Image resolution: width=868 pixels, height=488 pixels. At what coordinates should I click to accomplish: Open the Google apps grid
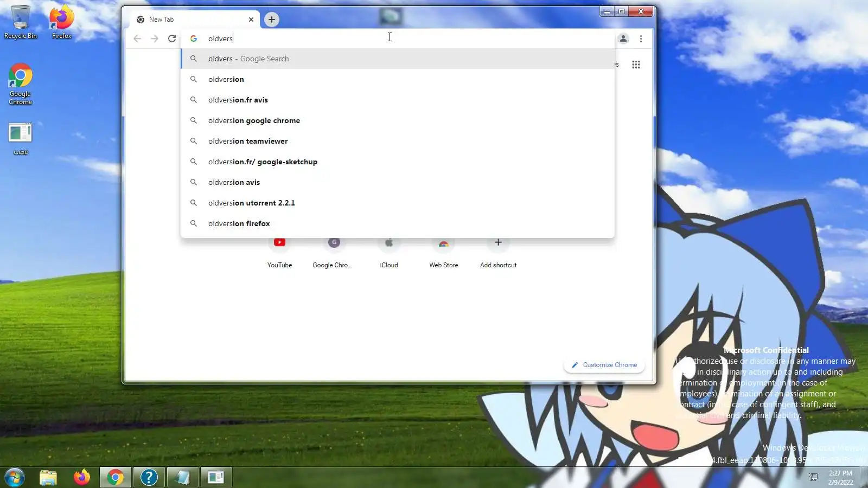(636, 65)
